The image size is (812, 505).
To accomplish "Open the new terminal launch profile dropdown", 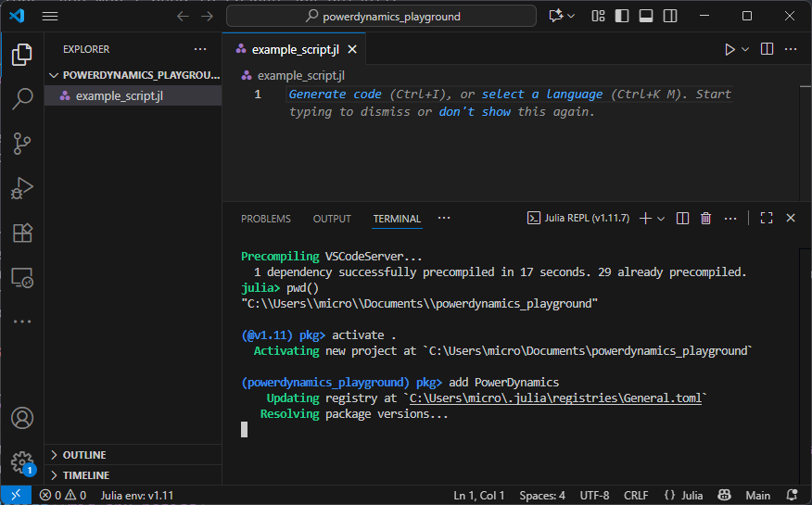I will coord(661,219).
